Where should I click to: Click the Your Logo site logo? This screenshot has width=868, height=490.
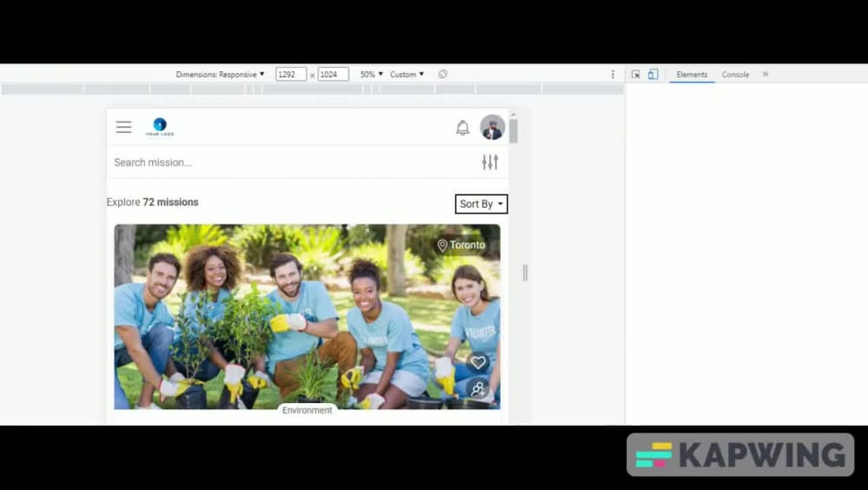(160, 127)
